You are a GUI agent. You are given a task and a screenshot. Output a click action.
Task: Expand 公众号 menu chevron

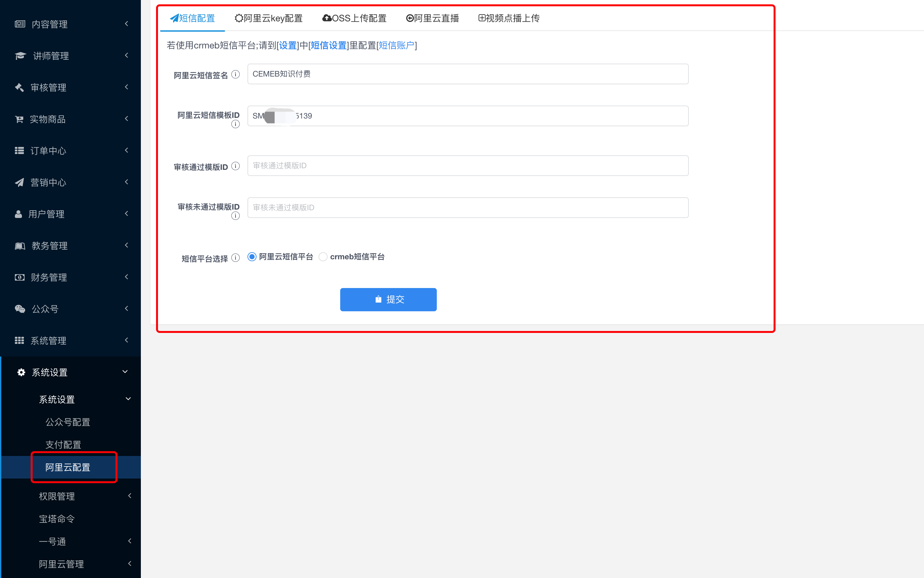point(127,308)
